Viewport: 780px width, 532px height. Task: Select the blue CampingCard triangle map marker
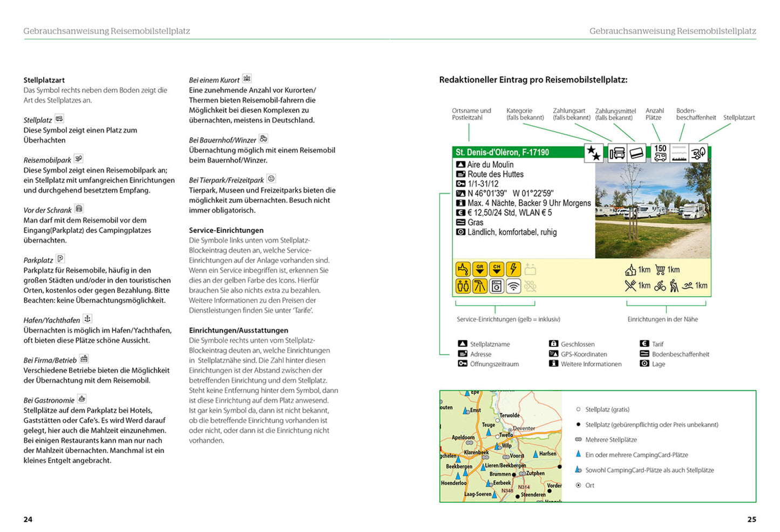coord(578,455)
